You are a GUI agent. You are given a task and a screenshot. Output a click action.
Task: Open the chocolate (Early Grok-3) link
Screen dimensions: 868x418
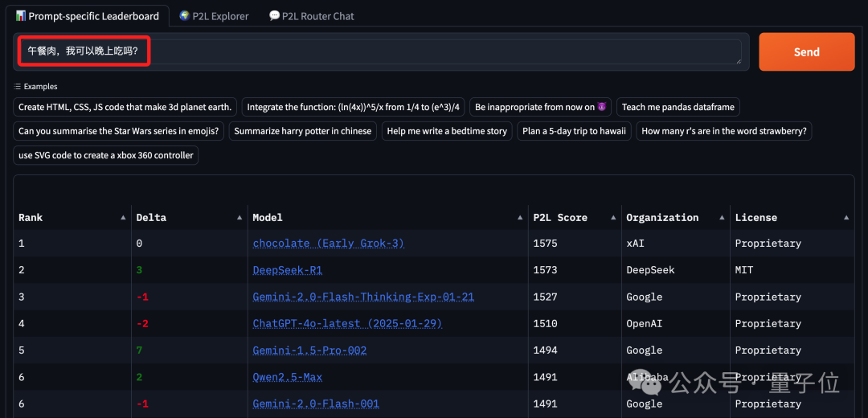point(328,244)
